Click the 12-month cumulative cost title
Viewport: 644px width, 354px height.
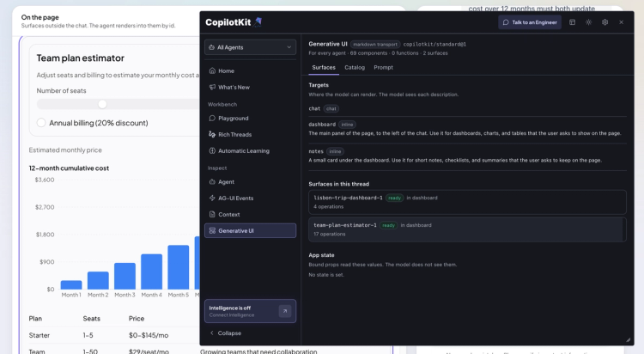tap(69, 168)
